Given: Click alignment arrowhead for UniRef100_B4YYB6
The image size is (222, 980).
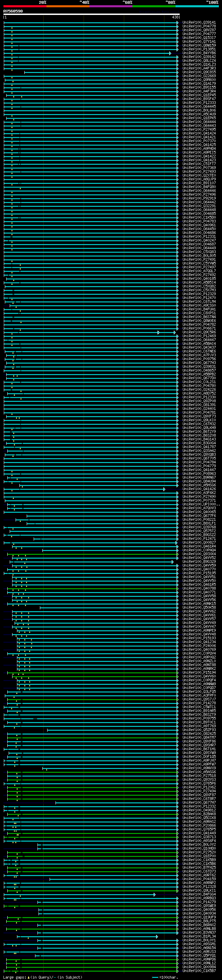Looking at the screenshot, I should click(170, 53).
